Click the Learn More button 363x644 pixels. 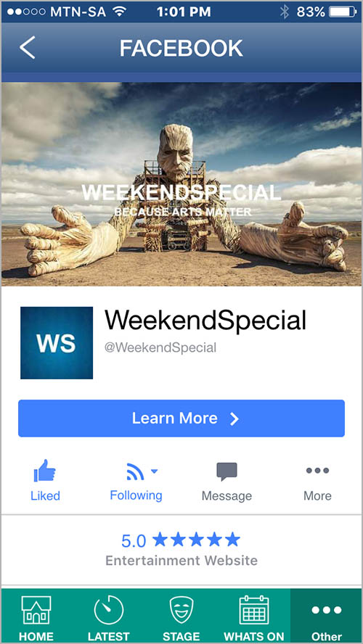coord(181,418)
